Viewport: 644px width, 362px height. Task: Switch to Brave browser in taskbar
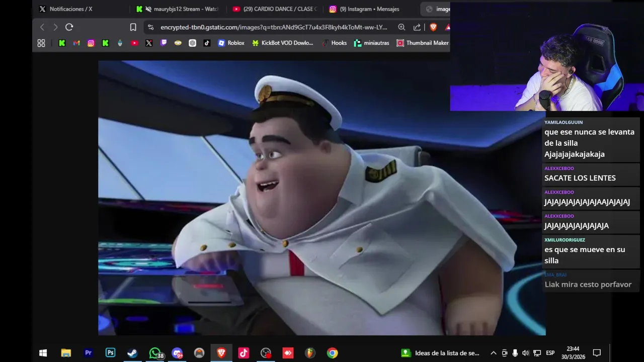click(x=221, y=353)
